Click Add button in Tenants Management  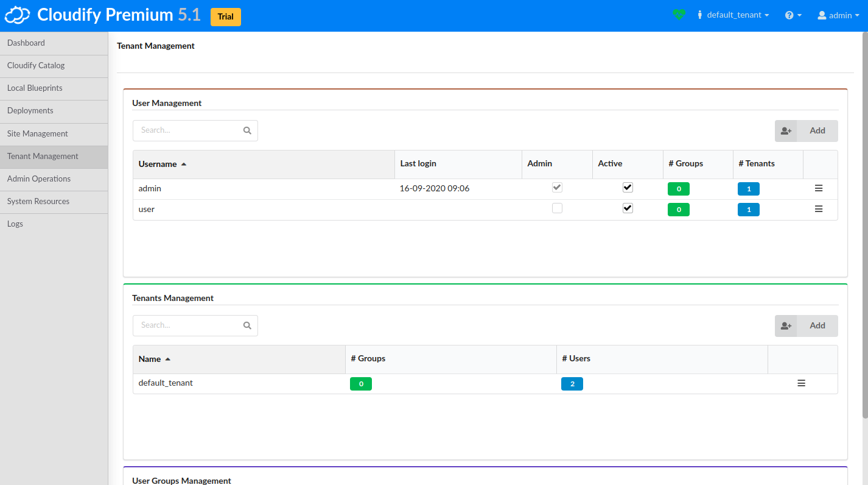point(806,326)
